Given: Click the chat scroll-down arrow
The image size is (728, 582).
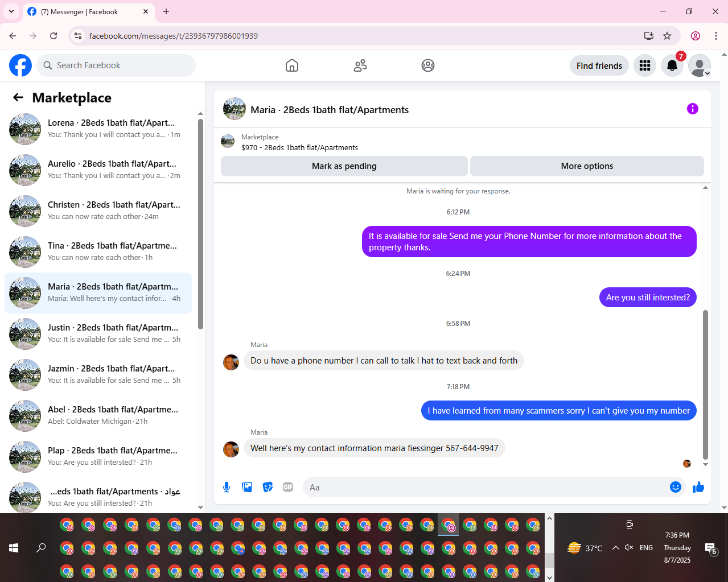Looking at the screenshot, I should click(x=706, y=464).
